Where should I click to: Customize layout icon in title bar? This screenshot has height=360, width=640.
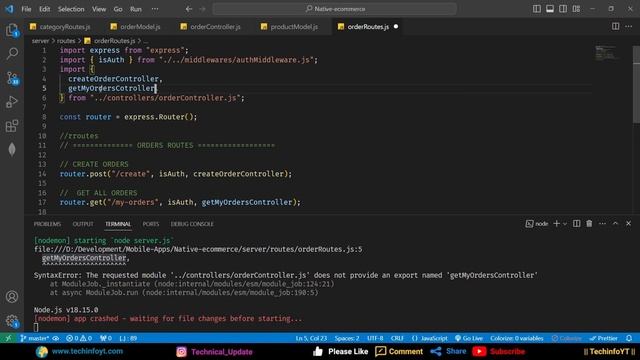coord(576,9)
